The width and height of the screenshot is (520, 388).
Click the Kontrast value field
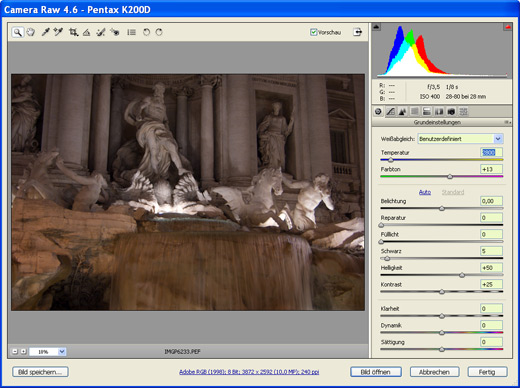click(491, 284)
